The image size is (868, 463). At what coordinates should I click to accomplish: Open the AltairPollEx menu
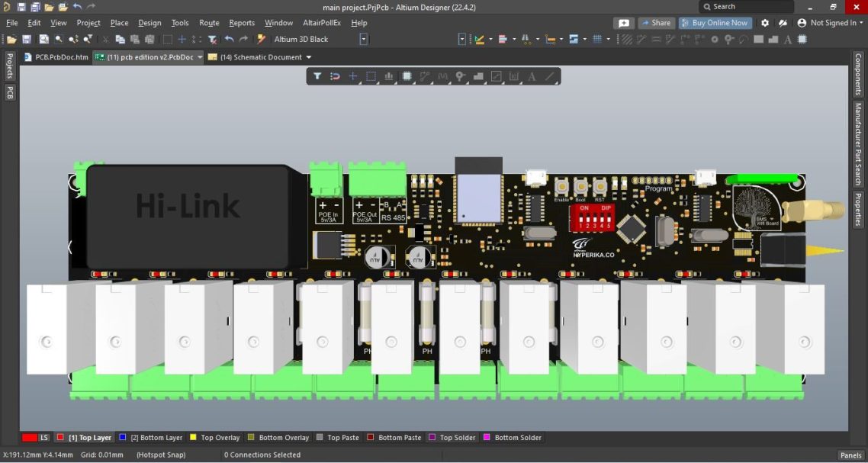pyautogui.click(x=322, y=23)
